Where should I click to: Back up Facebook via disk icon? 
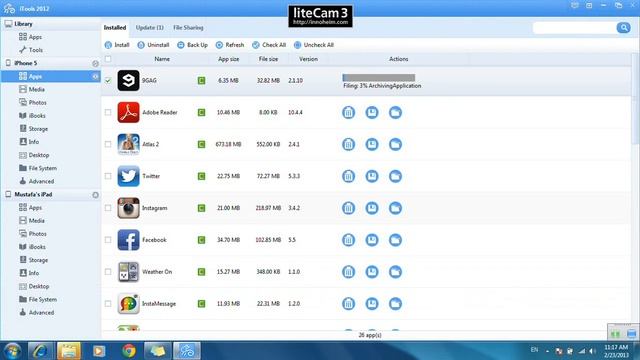coord(372,240)
